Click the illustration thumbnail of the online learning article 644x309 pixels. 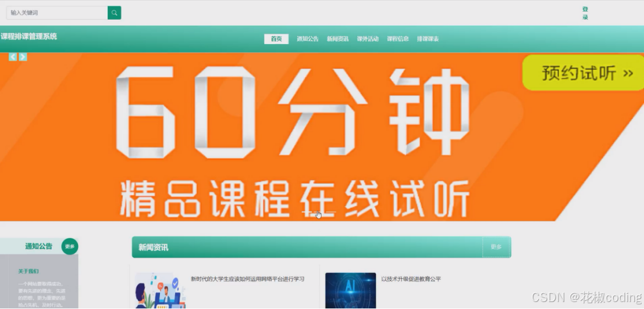tap(160, 290)
